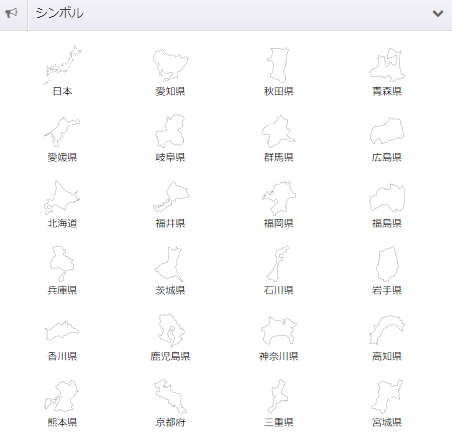Choose the 岐阜県 map symbol
The height and width of the screenshot is (444, 452).
tap(170, 137)
